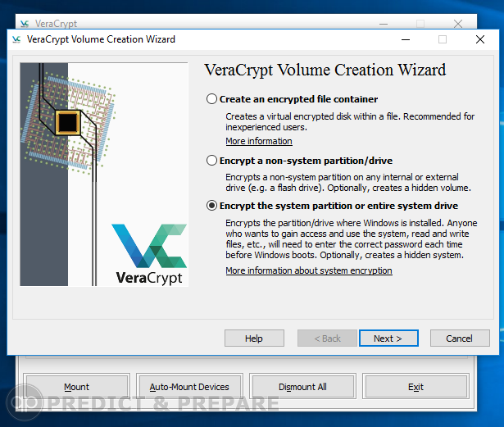
Task: Click the wizard title bar VeraCrypt icon
Action: coord(16,39)
